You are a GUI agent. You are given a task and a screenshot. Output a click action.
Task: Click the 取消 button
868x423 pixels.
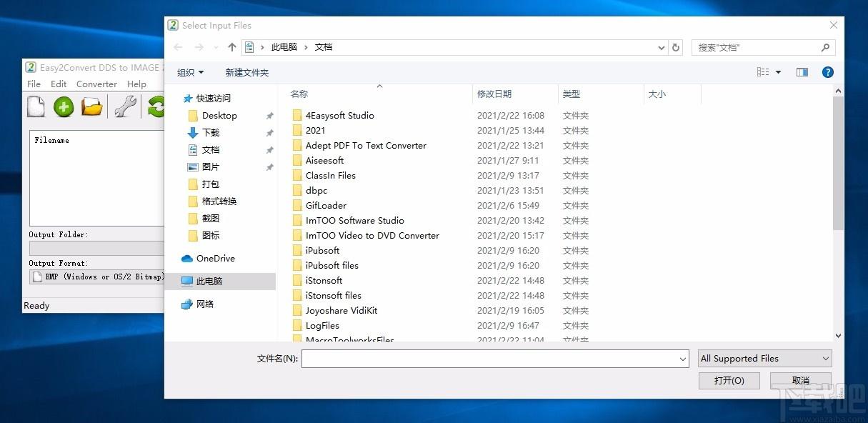[x=801, y=380]
